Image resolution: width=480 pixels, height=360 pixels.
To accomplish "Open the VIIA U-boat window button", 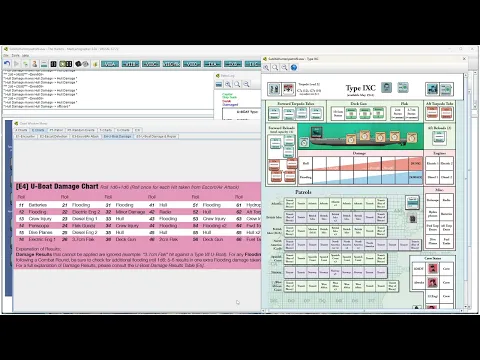I will coord(110,64).
